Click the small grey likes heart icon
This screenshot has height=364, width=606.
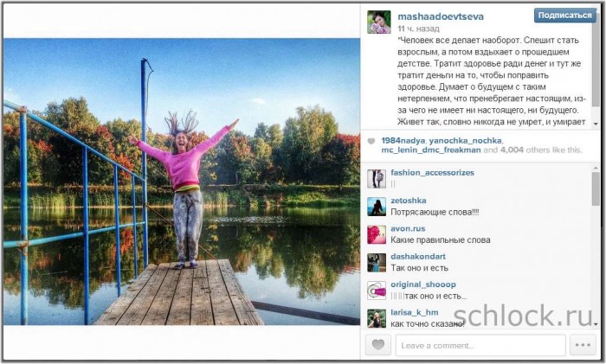click(x=371, y=141)
